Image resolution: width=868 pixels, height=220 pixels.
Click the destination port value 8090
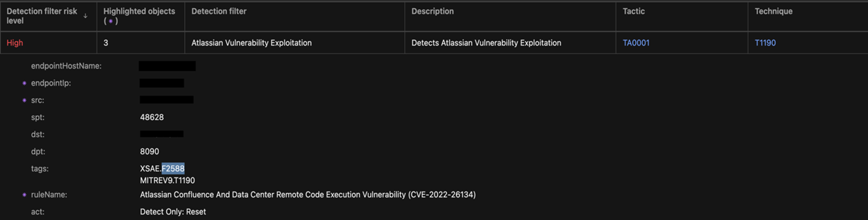[149, 151]
